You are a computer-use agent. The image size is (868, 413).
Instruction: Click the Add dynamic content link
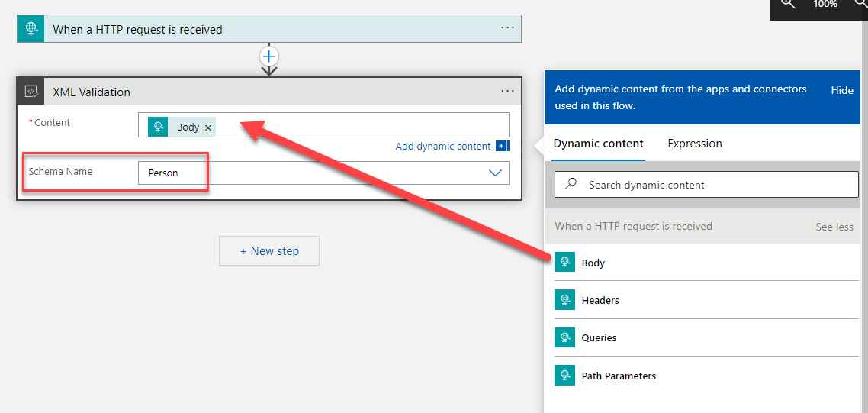point(443,147)
